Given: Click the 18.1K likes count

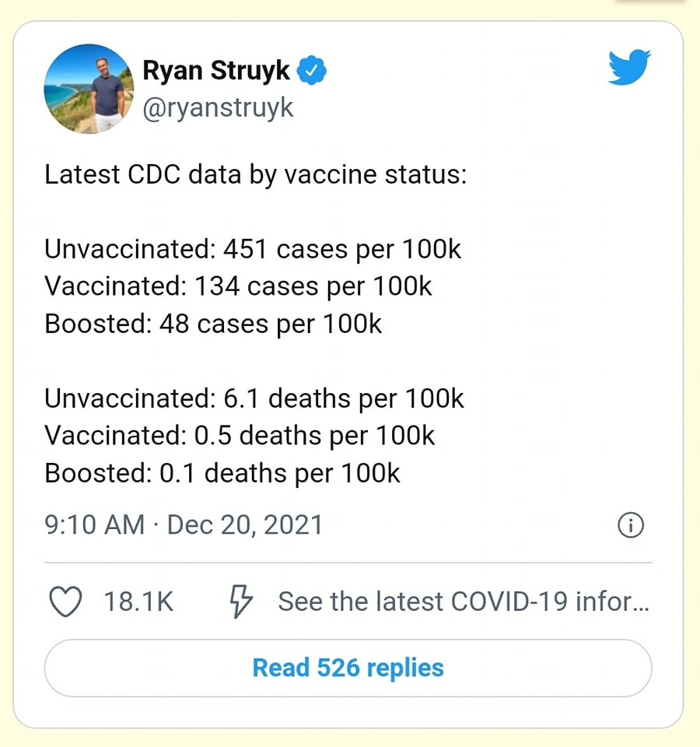Looking at the screenshot, I should (138, 601).
